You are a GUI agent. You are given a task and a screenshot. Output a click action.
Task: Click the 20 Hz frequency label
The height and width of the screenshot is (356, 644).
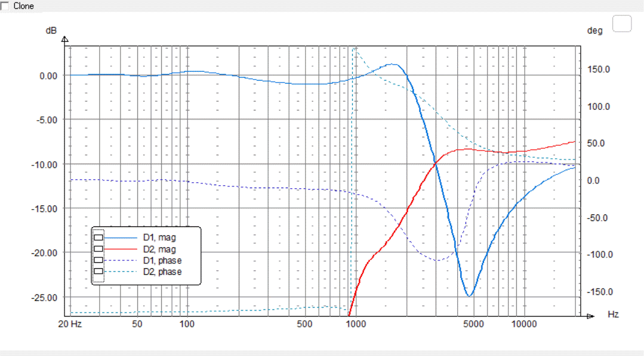click(70, 324)
